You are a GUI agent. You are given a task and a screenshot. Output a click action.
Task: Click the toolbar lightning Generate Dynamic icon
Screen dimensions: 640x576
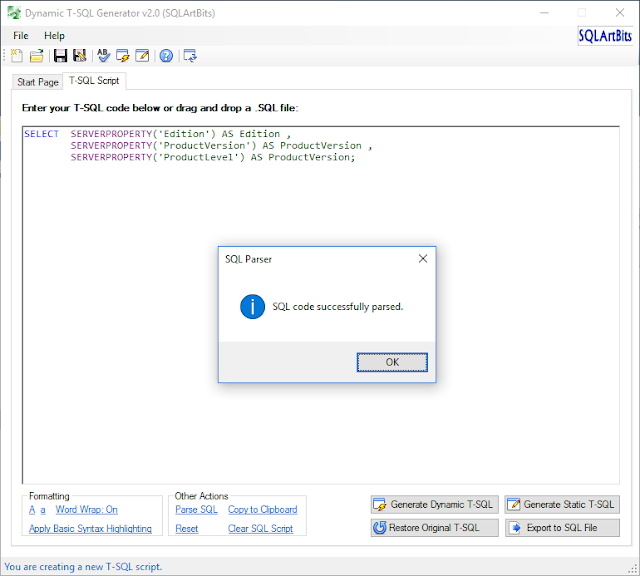point(122,56)
